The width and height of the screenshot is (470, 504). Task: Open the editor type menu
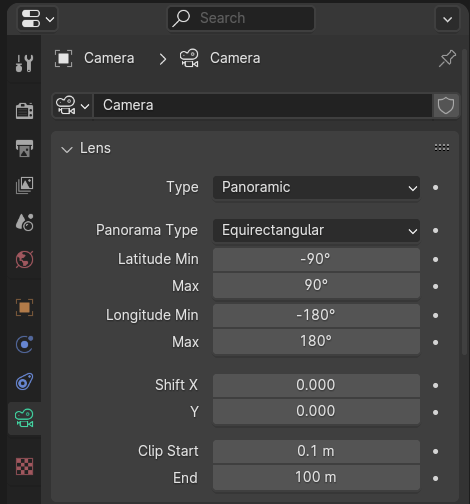tap(37, 19)
